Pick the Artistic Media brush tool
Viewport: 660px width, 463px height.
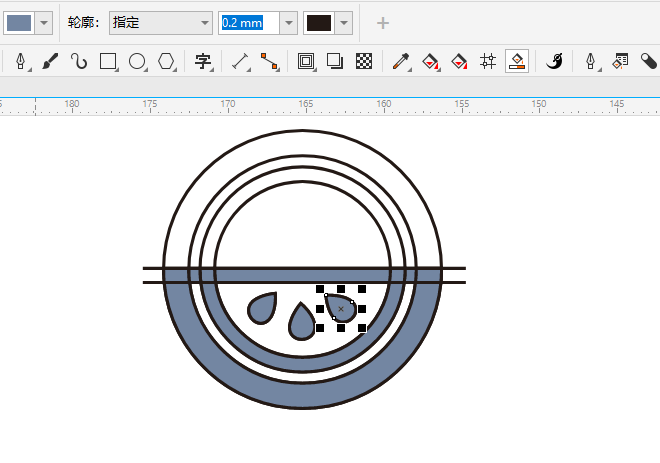click(x=50, y=62)
